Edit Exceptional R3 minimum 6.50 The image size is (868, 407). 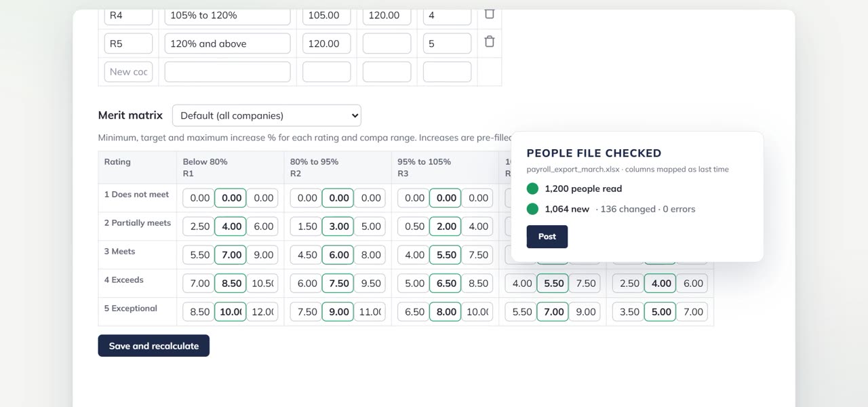click(x=413, y=312)
